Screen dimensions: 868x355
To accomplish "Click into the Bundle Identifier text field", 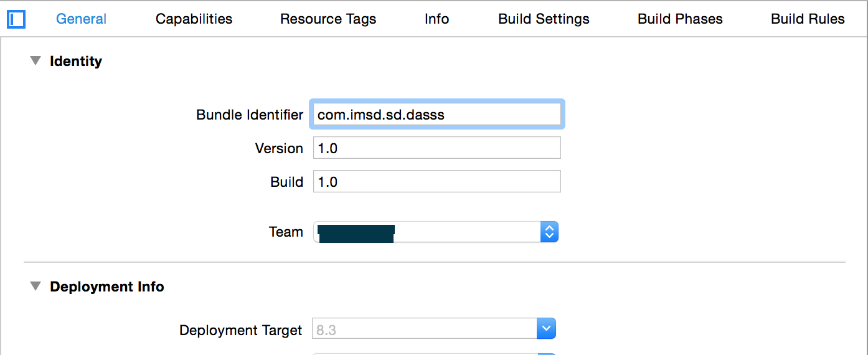I will (x=436, y=115).
